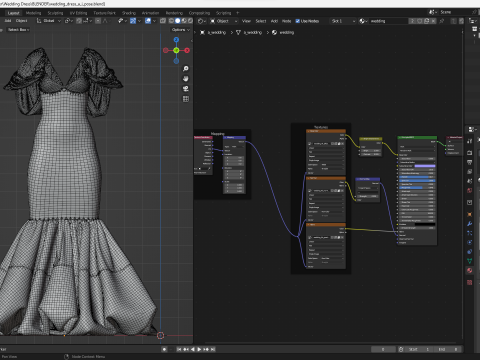Switch to the Shading workspace tab

tap(129, 13)
